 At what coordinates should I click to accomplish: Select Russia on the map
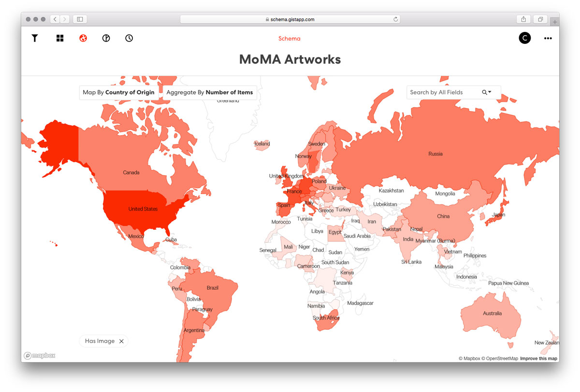[435, 154]
